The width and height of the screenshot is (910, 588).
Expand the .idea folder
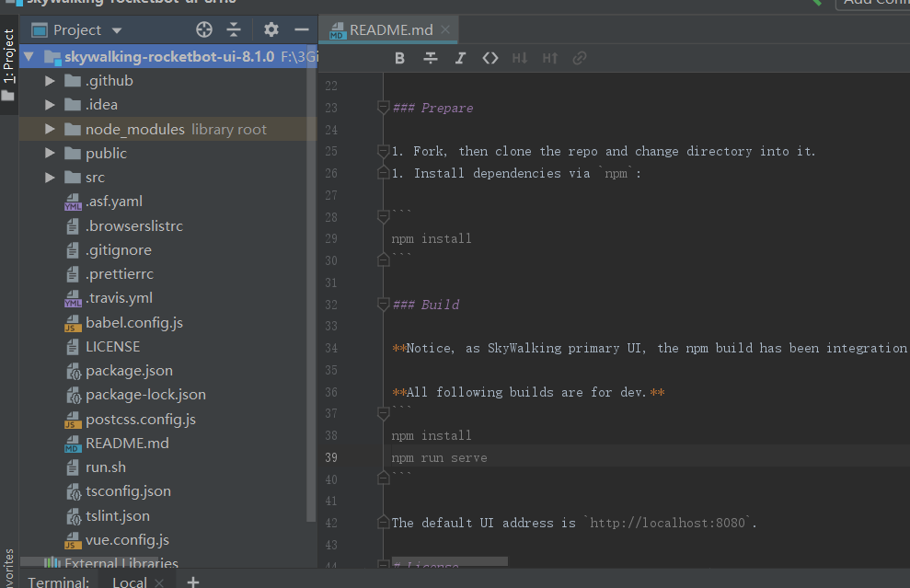coord(50,105)
